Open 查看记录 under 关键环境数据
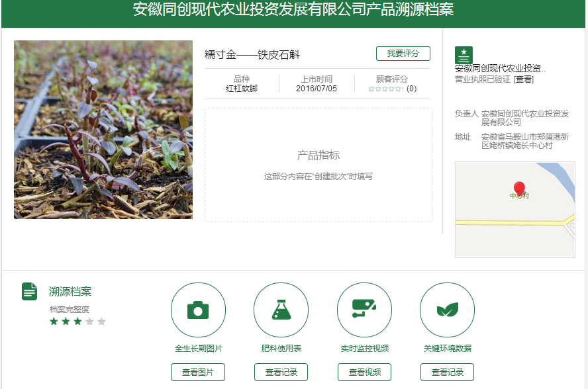The height and width of the screenshot is (389, 588). click(x=447, y=372)
